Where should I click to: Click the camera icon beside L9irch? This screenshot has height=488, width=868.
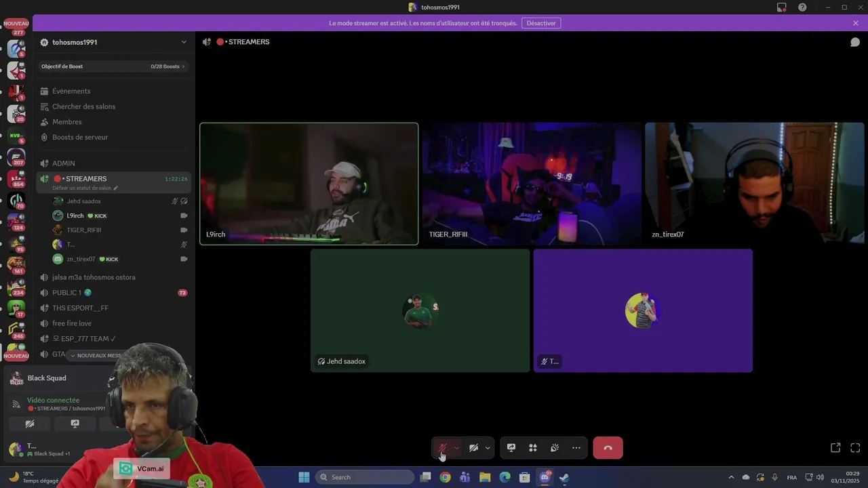pyautogui.click(x=184, y=216)
